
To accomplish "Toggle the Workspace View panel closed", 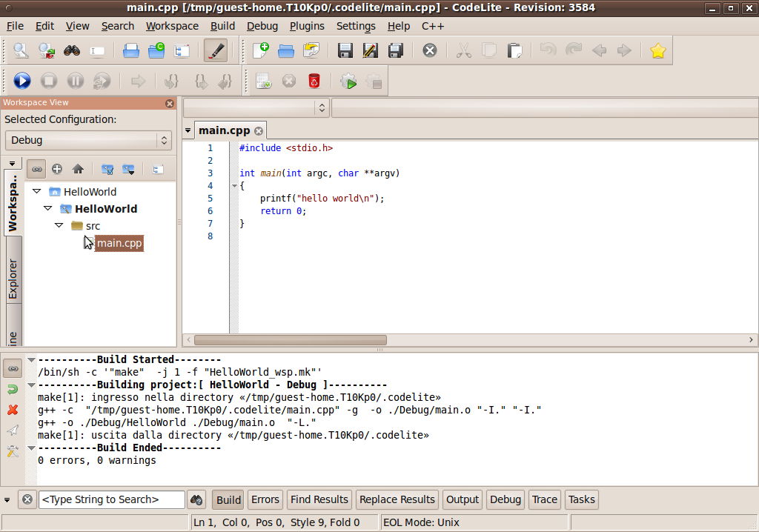I will click(x=170, y=103).
